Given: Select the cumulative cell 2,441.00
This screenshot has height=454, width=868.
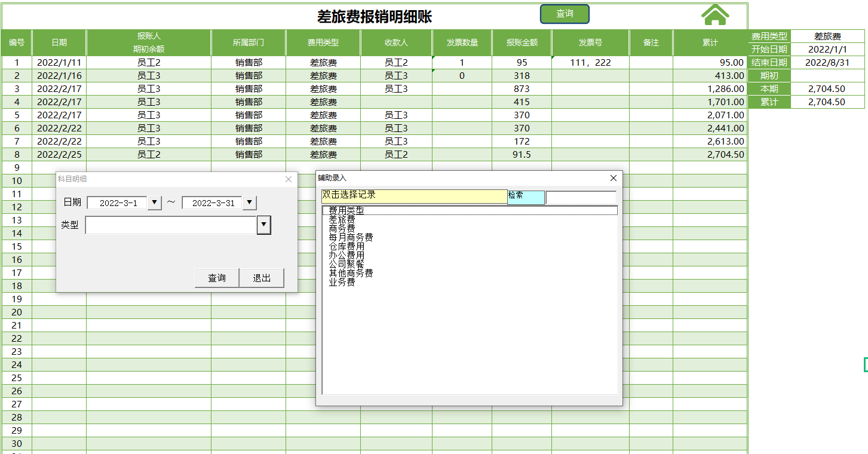Looking at the screenshot, I should (710, 128).
